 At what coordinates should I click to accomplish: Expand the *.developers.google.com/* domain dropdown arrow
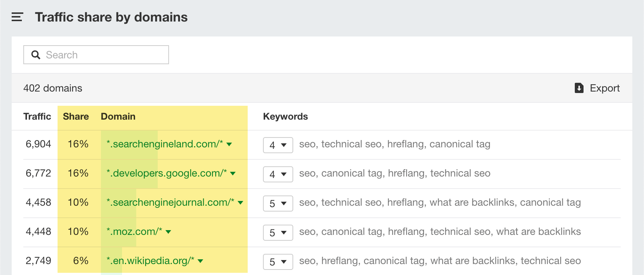[x=233, y=174]
